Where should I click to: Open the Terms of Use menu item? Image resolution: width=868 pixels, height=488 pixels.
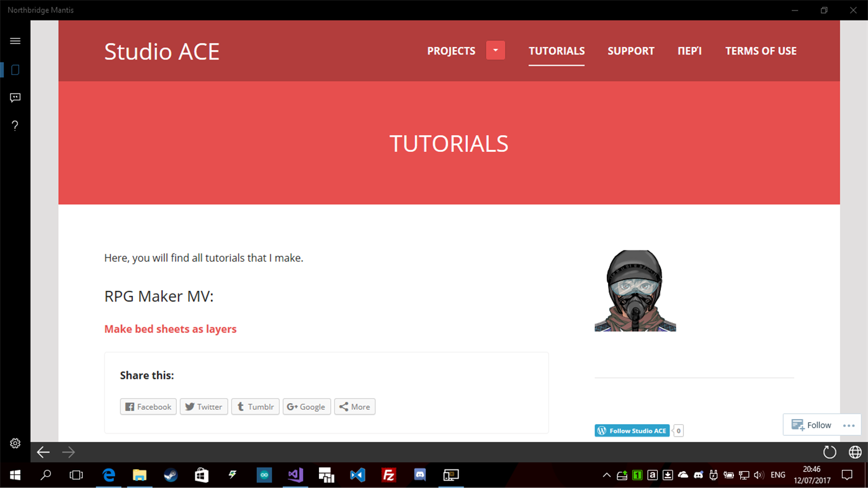point(761,51)
